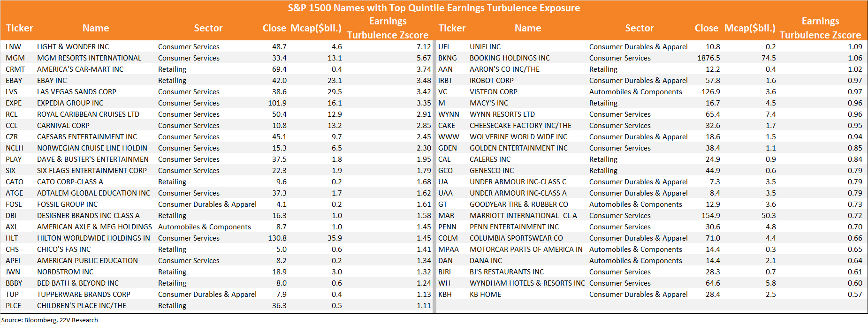Select KB HOME name cell
This screenshot has width=868, height=325.
[485, 295]
